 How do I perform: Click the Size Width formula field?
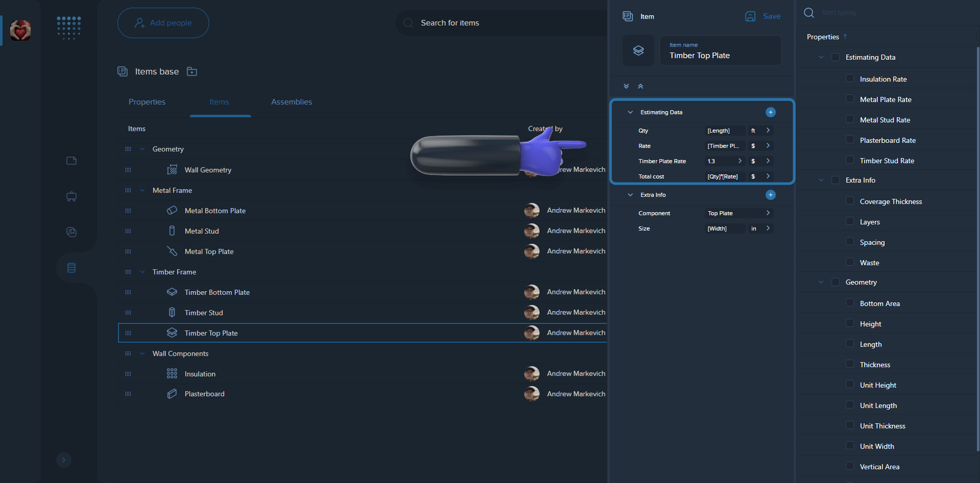point(725,228)
